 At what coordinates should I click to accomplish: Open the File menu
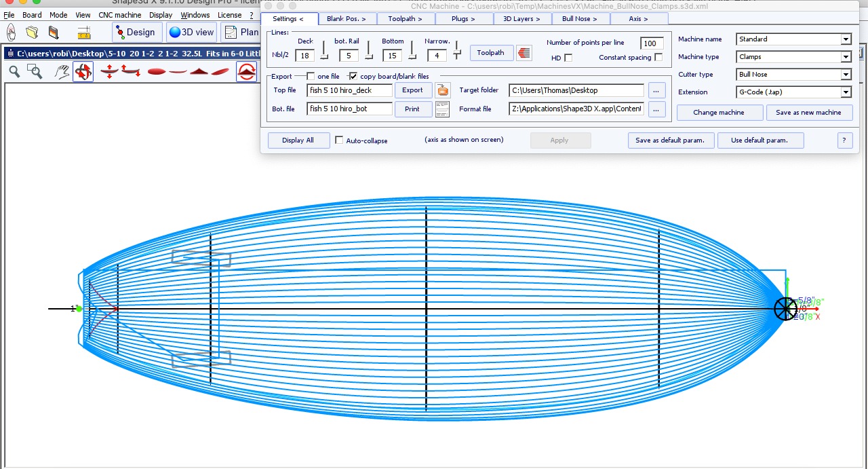click(9, 15)
